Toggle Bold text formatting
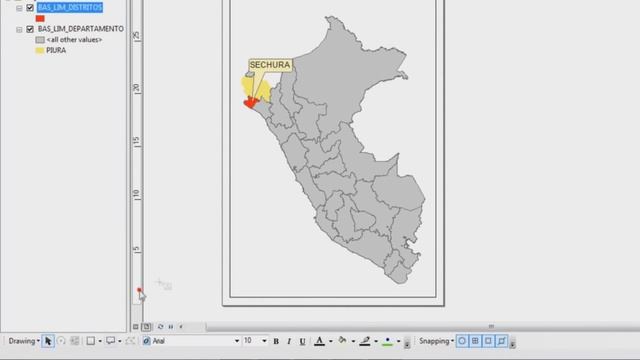640x360 pixels. click(x=276, y=341)
